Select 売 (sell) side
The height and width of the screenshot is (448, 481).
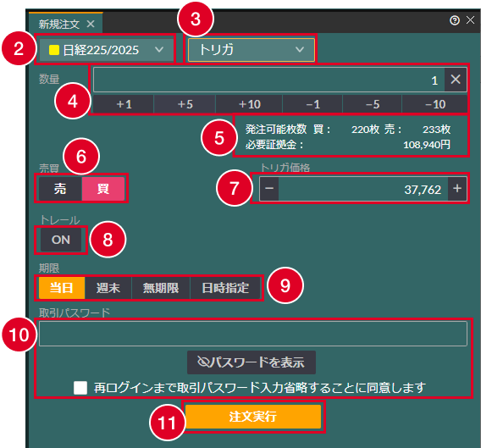60,189
